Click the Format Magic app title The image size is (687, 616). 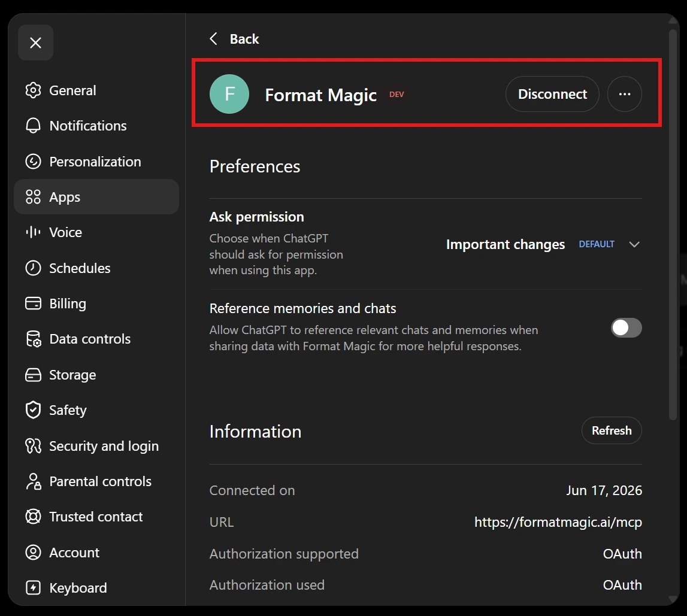pyautogui.click(x=320, y=95)
